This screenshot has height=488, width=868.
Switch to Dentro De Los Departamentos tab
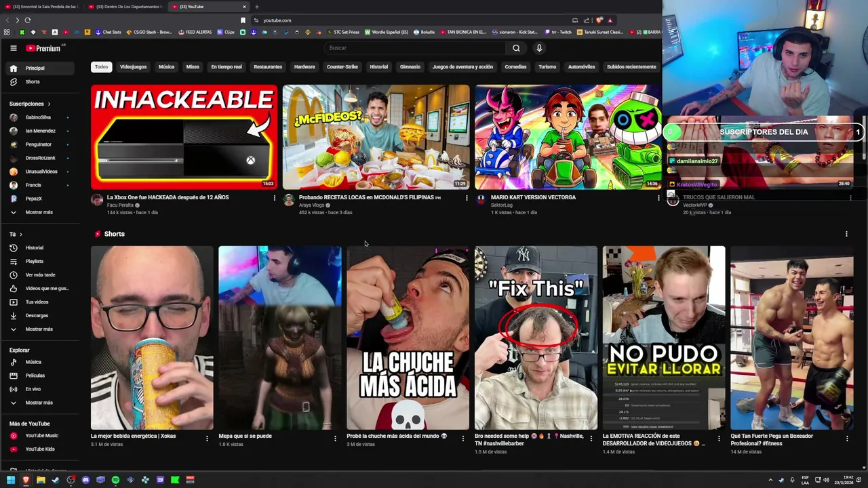[125, 7]
